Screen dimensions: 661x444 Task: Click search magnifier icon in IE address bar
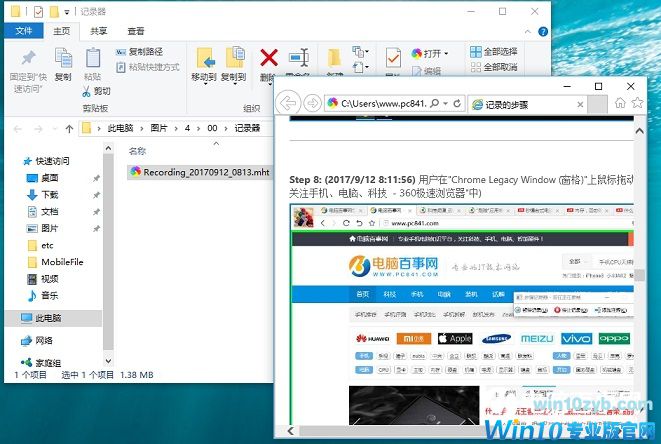click(x=434, y=103)
